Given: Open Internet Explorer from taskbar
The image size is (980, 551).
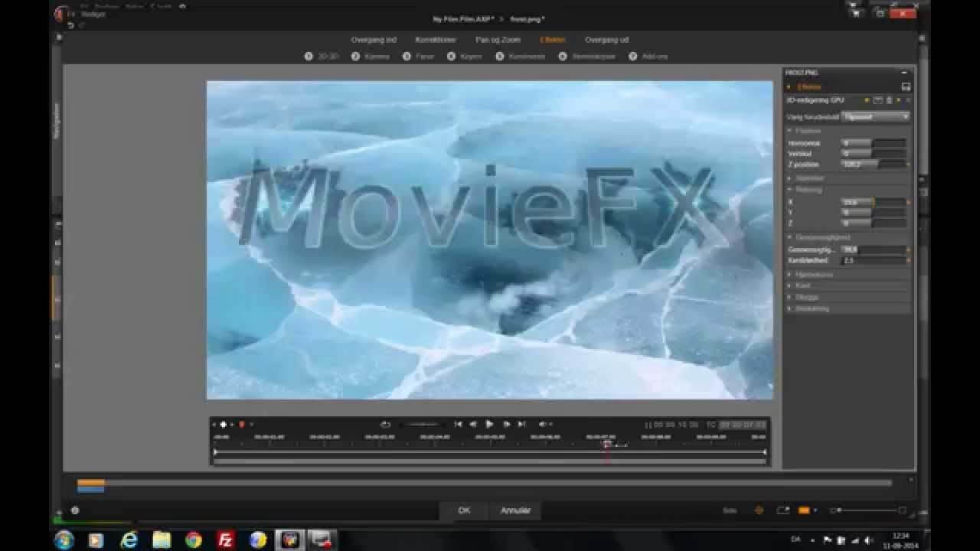Looking at the screenshot, I should (x=129, y=540).
